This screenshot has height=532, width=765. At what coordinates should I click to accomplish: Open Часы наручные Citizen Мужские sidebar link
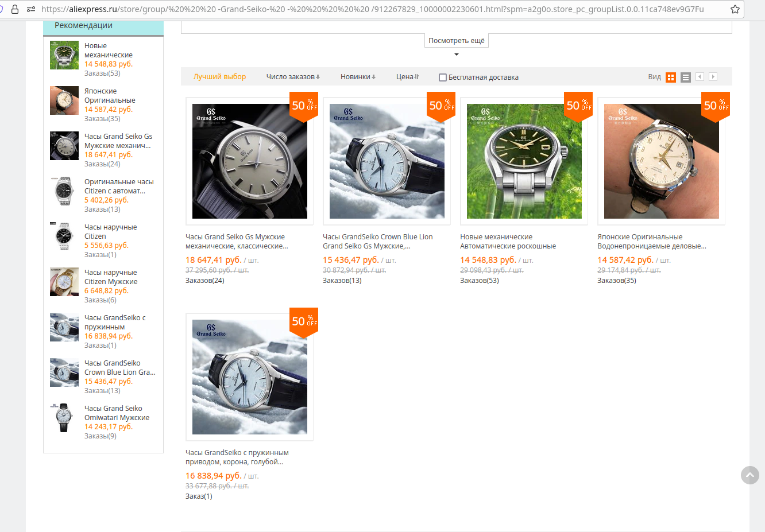(x=111, y=277)
